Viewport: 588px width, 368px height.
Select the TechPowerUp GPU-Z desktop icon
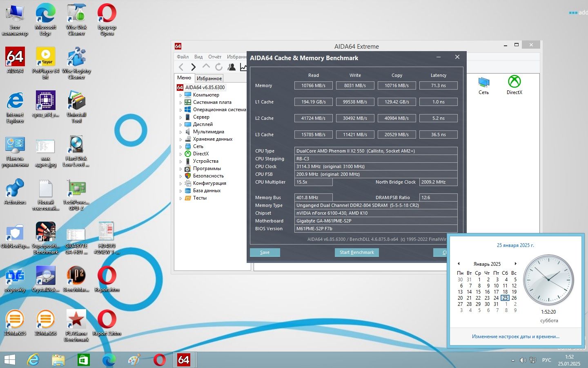click(x=76, y=195)
